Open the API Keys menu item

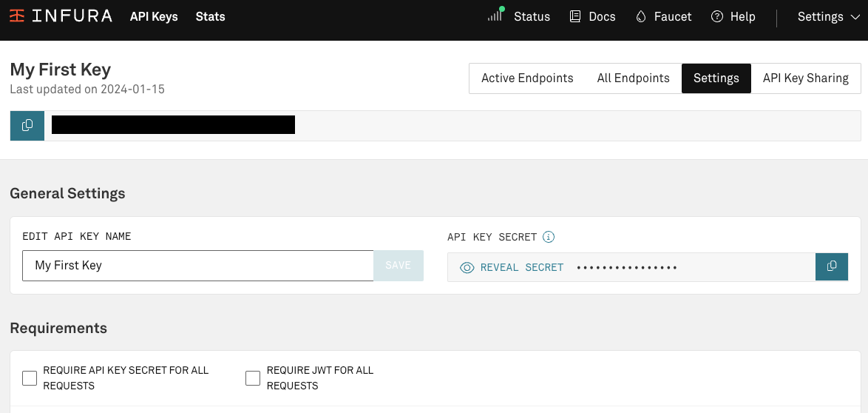point(154,16)
